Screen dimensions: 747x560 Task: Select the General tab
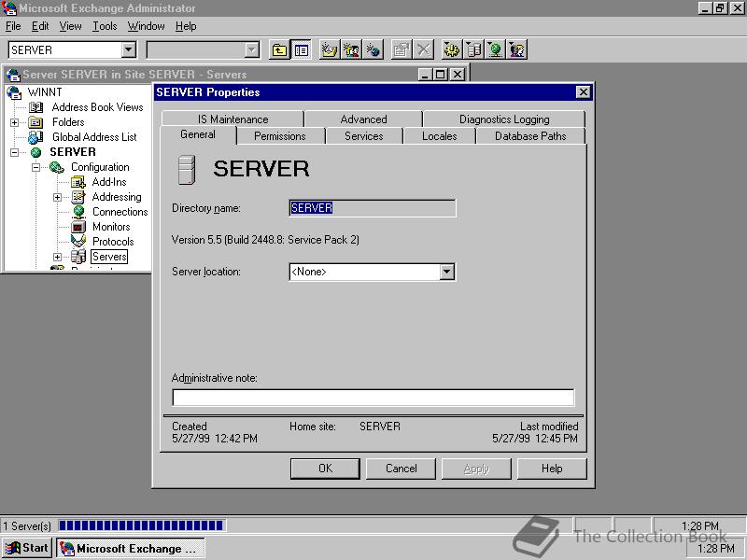198,134
